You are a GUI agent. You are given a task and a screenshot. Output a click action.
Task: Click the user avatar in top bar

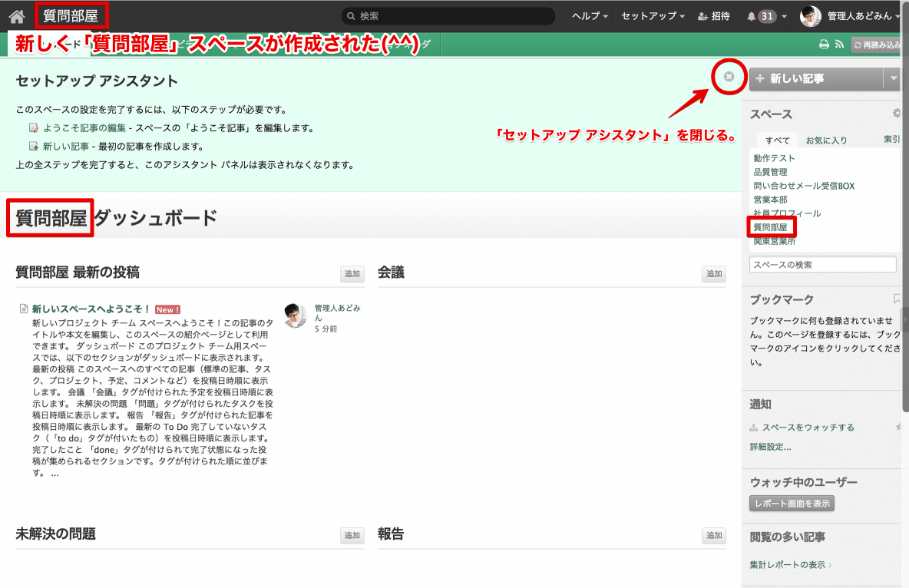tap(811, 16)
